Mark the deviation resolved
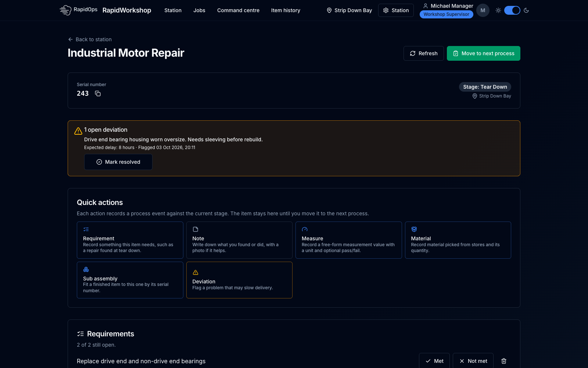The image size is (588, 368). coord(118,162)
